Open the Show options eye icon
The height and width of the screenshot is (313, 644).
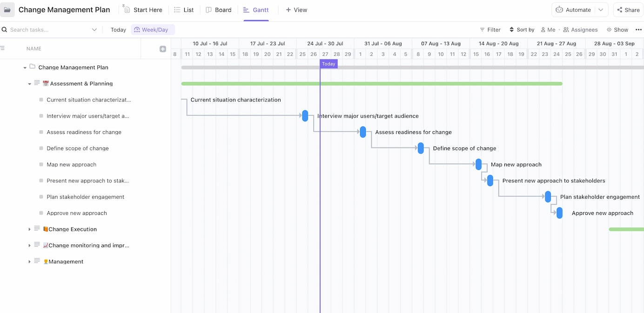[x=610, y=29]
